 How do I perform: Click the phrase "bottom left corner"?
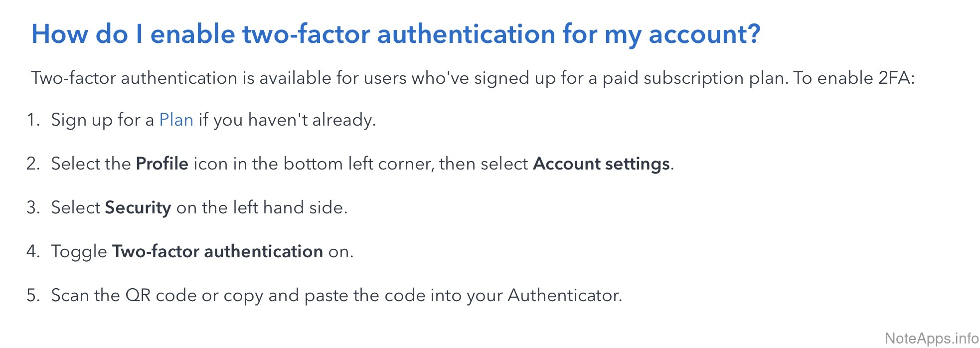(x=358, y=164)
